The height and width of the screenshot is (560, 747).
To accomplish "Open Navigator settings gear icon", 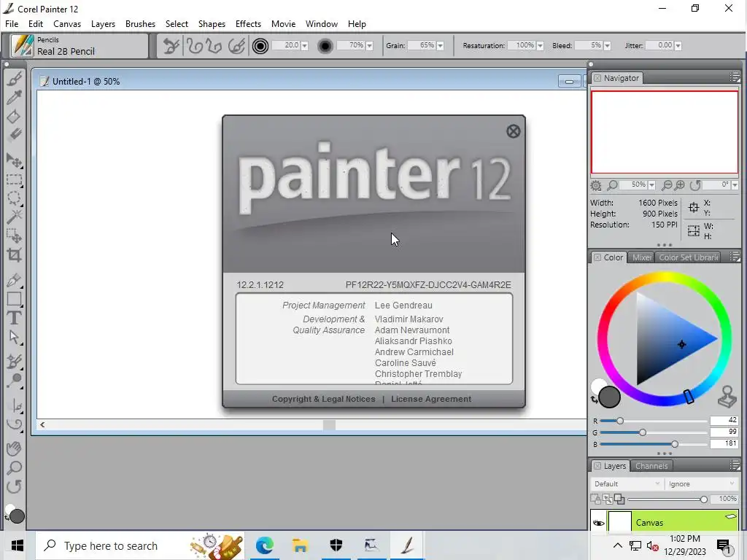I will 596,185.
